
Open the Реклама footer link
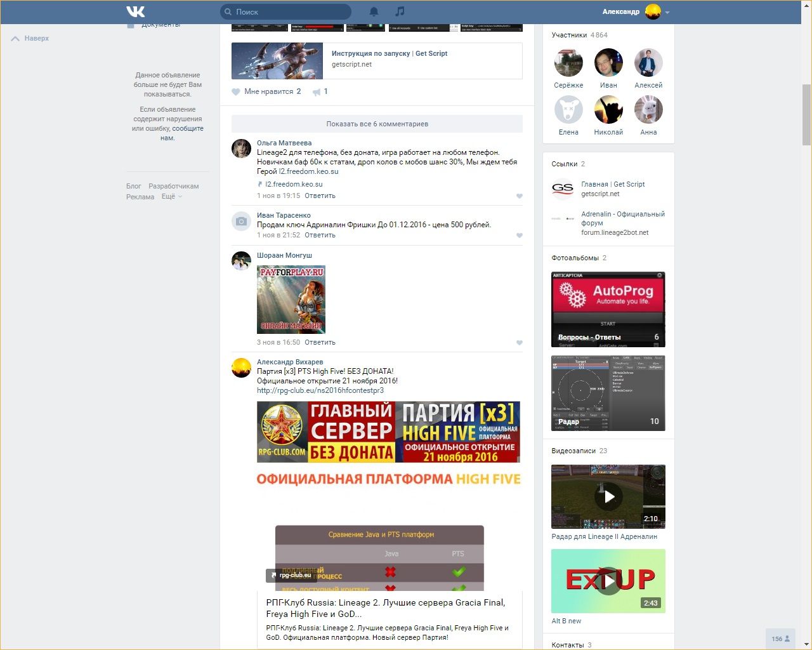coord(140,197)
